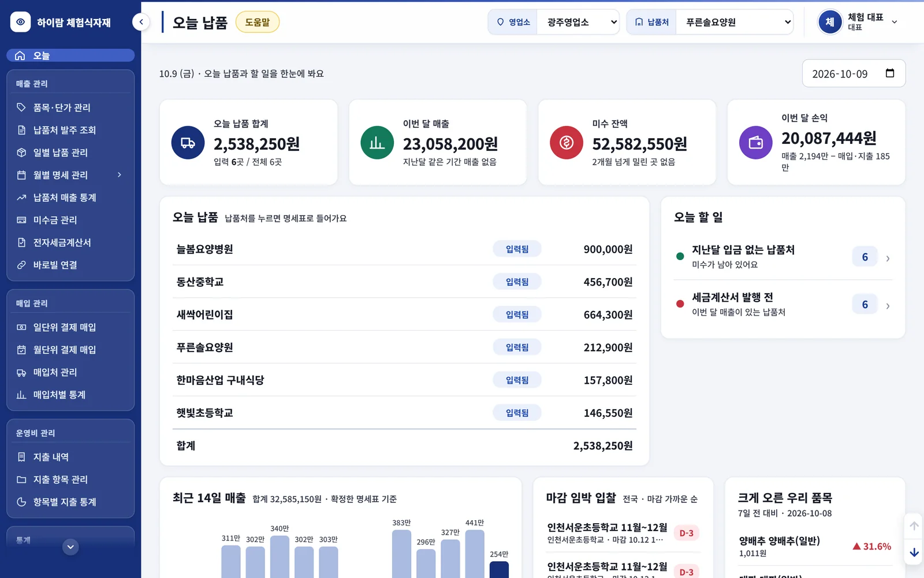Collapse the sidebar with the left chevron button

click(x=141, y=22)
